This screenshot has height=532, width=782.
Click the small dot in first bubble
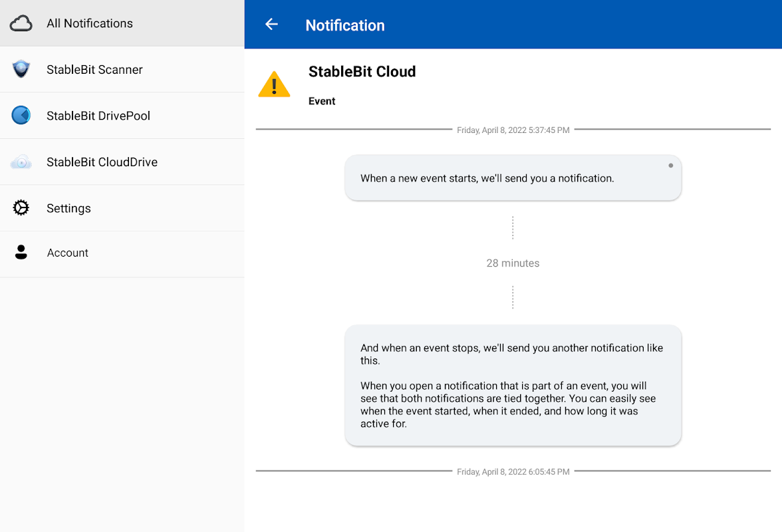[670, 166]
